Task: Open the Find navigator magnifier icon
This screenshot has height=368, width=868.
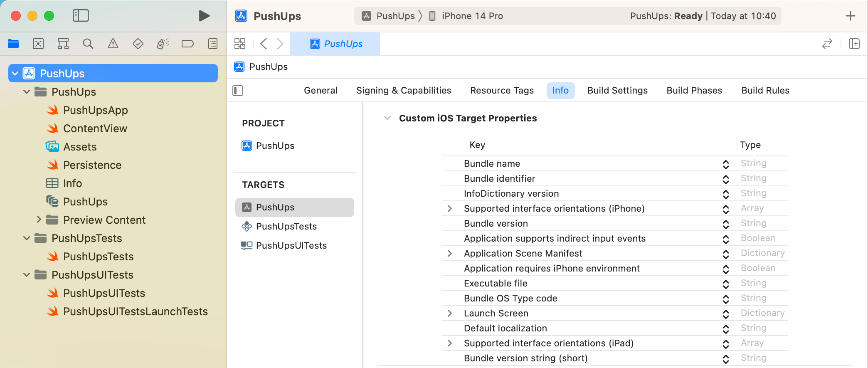Action: (x=88, y=44)
